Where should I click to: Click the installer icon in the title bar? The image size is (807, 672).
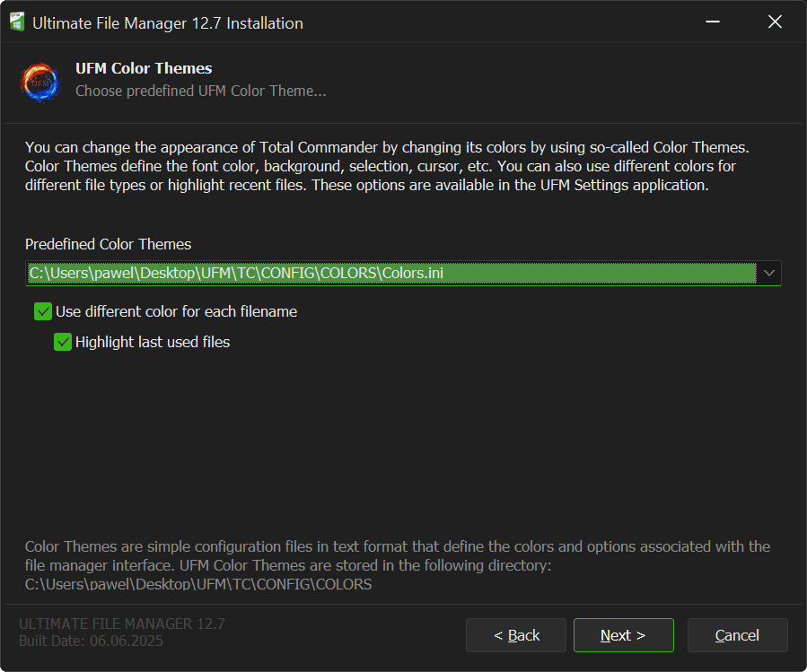coord(16,22)
